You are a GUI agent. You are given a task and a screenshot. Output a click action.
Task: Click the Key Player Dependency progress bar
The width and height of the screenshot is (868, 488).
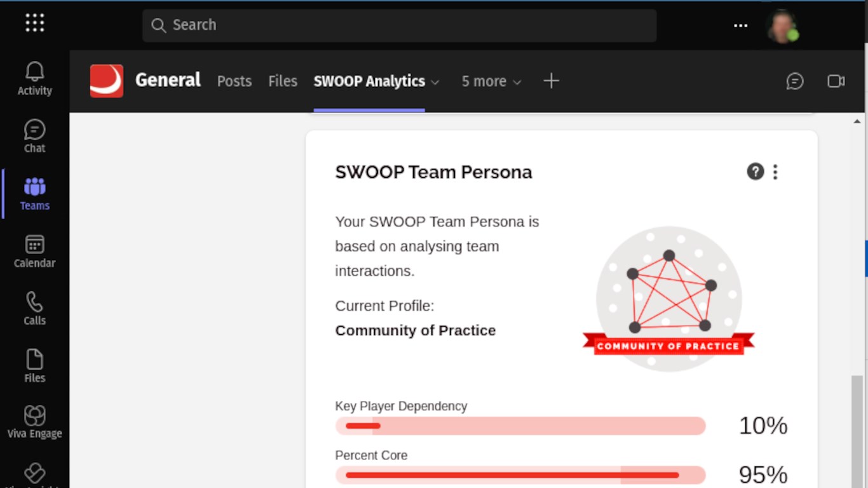520,426
